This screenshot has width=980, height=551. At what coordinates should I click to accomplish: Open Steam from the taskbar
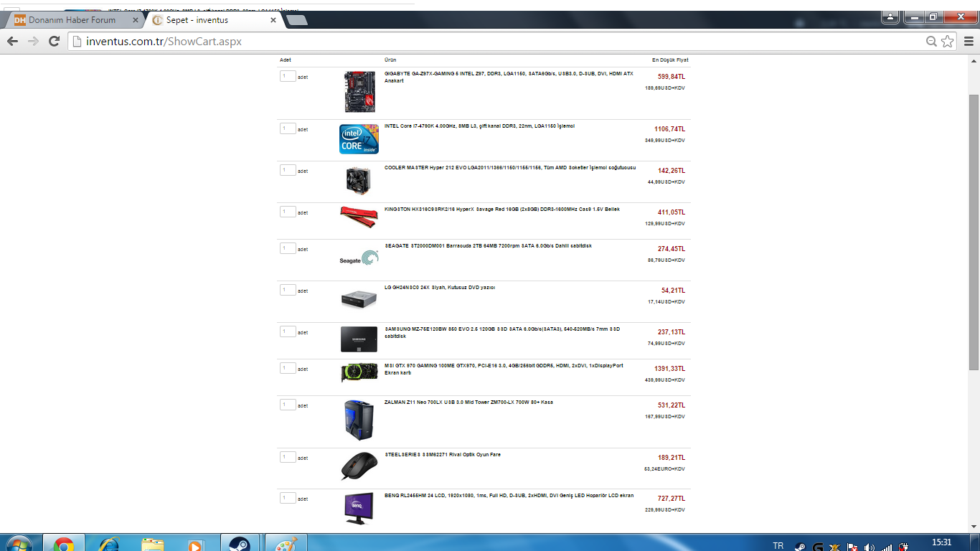pyautogui.click(x=240, y=544)
